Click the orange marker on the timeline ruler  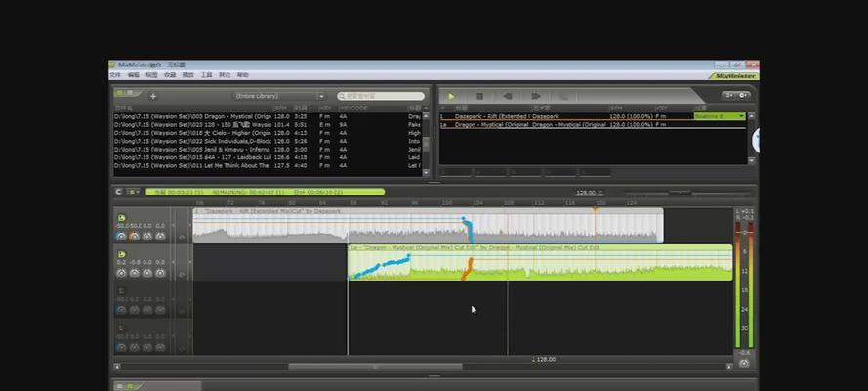point(595,209)
